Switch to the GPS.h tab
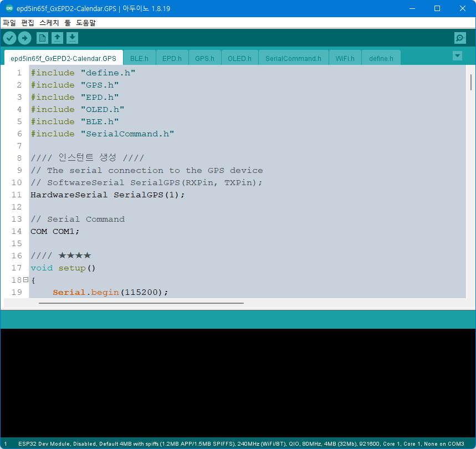The width and height of the screenshot is (476, 449). (x=205, y=58)
